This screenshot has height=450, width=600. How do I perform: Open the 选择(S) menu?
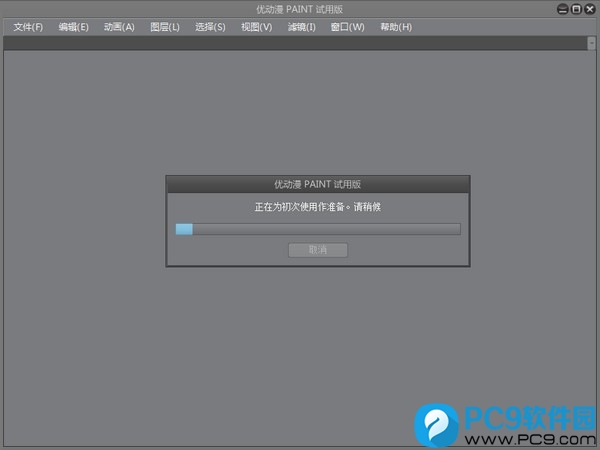pyautogui.click(x=210, y=27)
